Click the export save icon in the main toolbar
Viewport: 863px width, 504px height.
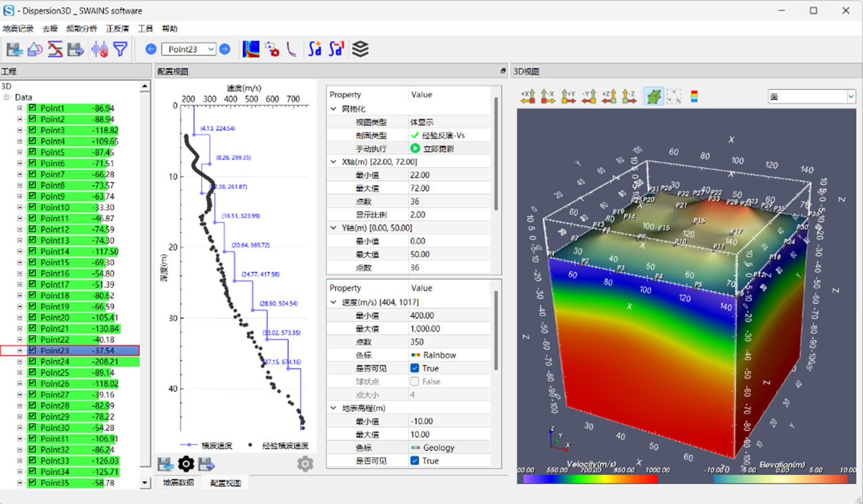pyautogui.click(x=76, y=49)
